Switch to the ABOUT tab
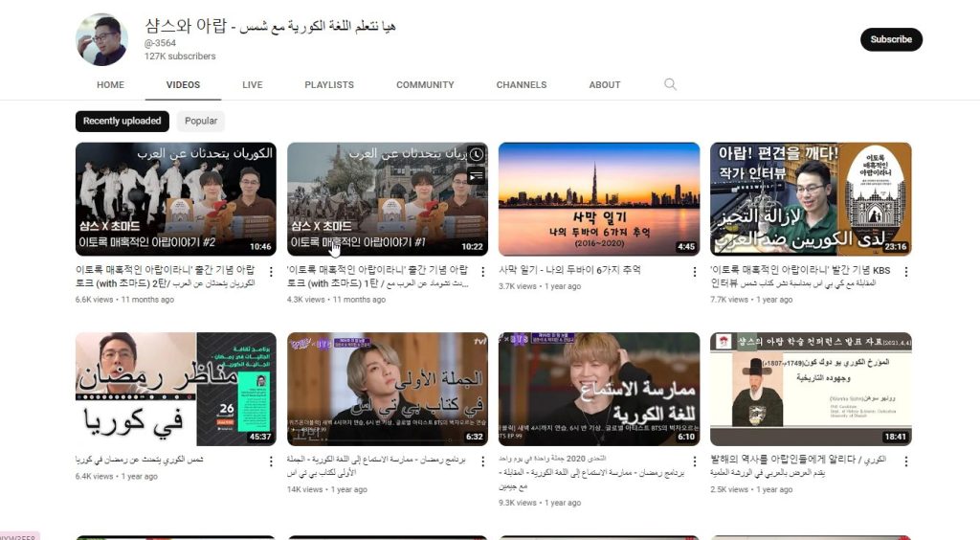Image resolution: width=980 pixels, height=540 pixels. click(605, 85)
